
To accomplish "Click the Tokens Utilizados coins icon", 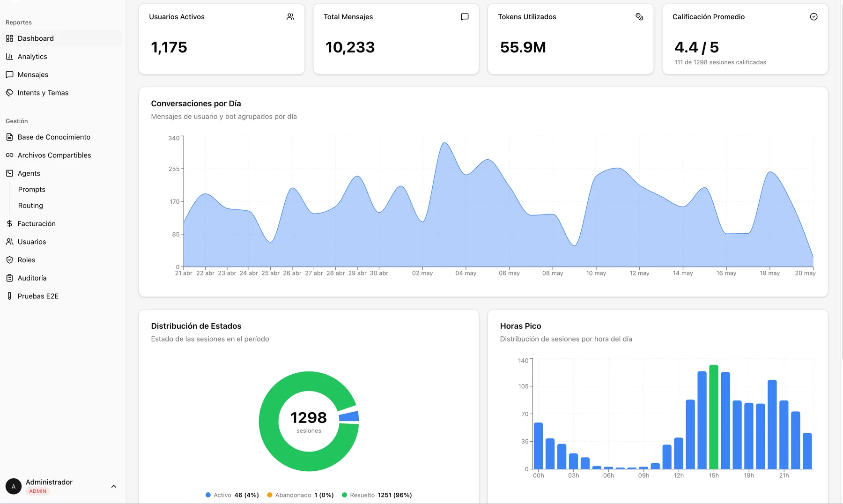I will [x=639, y=17].
